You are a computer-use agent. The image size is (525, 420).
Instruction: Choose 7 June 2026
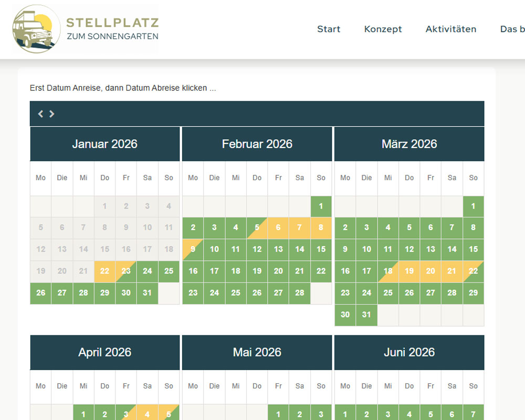click(473, 414)
